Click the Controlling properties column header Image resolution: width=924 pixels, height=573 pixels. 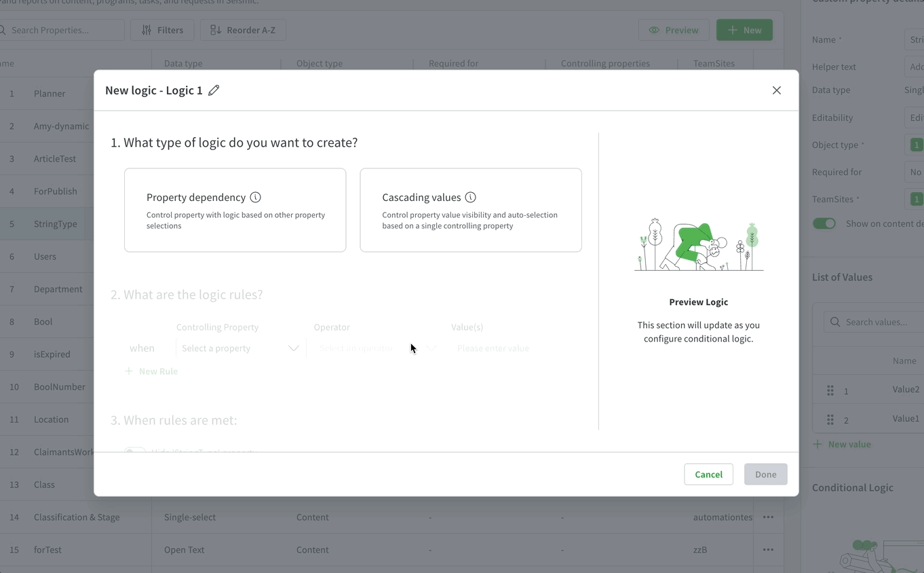pyautogui.click(x=605, y=63)
